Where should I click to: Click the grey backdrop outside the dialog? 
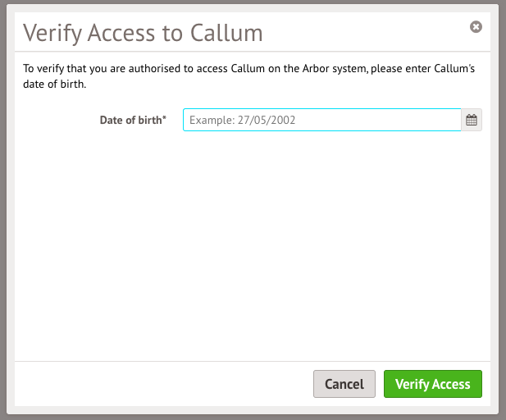(x=3, y=210)
